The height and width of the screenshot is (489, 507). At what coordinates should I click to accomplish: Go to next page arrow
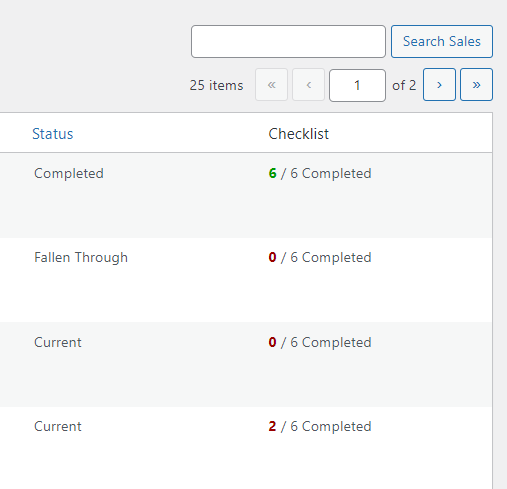tap(439, 85)
